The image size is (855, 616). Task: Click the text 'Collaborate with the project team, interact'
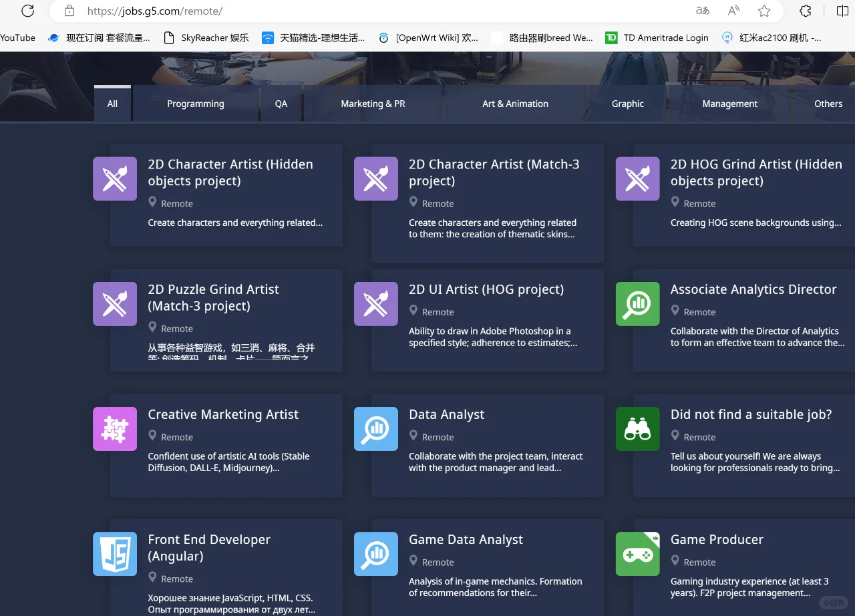496,456
